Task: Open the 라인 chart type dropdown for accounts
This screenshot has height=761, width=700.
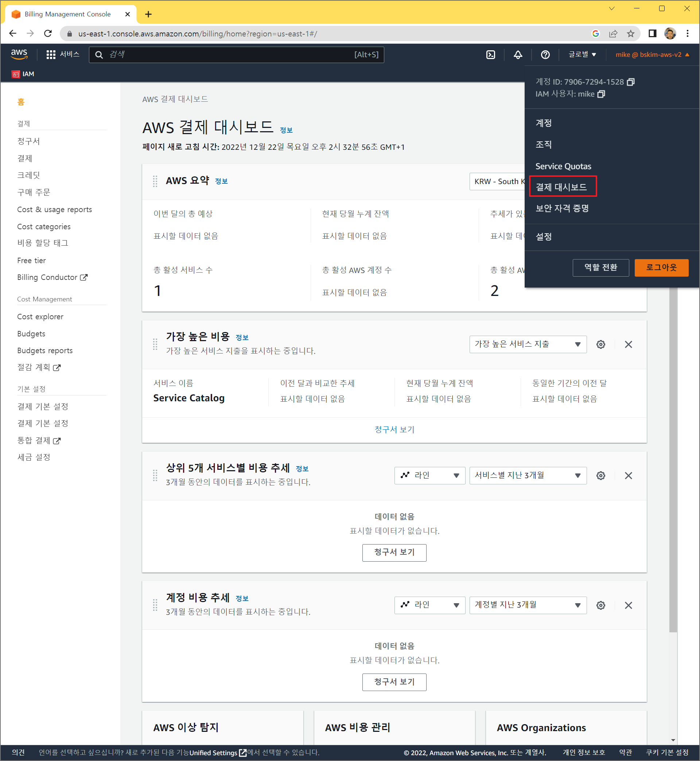Action: click(429, 605)
